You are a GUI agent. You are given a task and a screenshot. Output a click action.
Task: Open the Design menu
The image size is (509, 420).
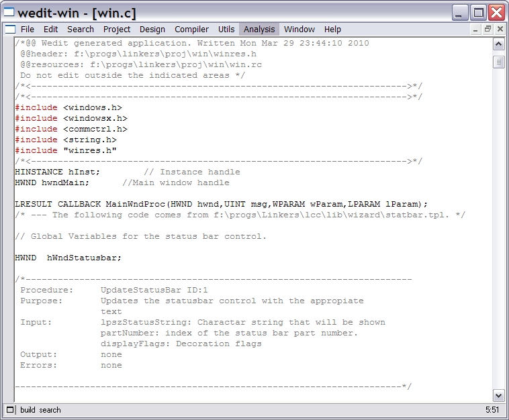point(152,30)
